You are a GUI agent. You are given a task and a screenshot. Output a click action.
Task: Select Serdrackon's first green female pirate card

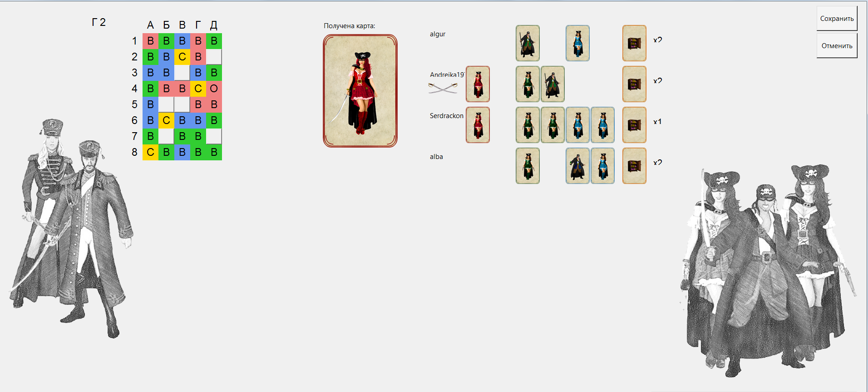pyautogui.click(x=528, y=125)
